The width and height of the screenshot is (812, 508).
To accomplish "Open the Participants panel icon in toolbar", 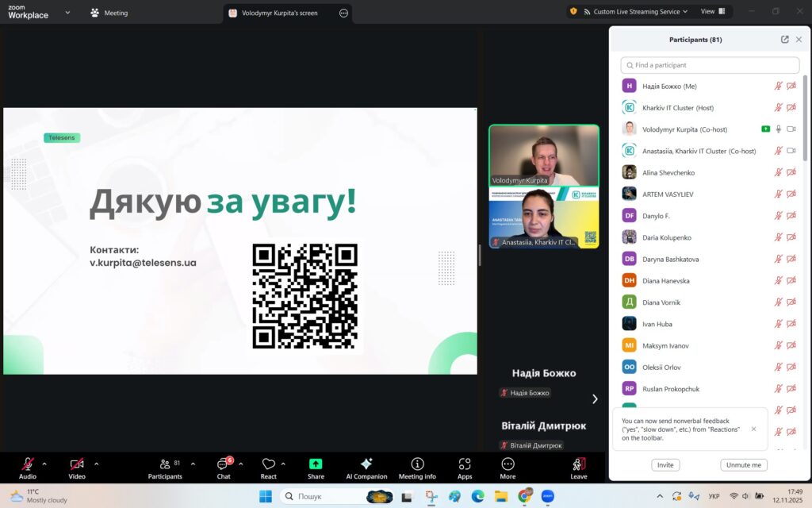I will (165, 464).
